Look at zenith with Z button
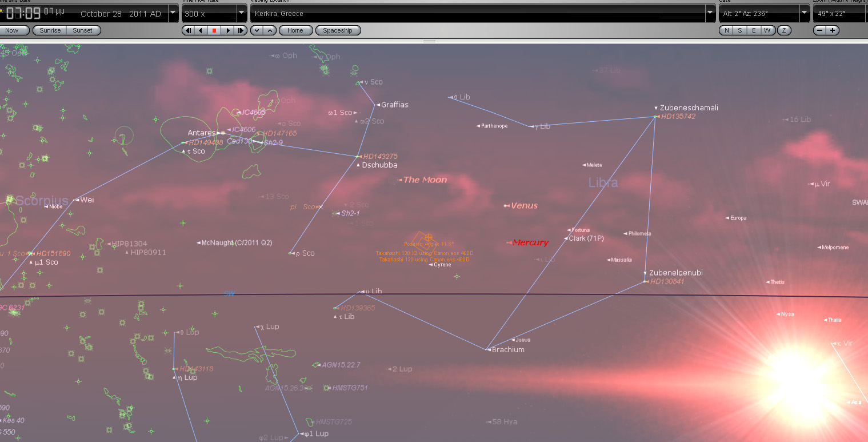 [784, 30]
